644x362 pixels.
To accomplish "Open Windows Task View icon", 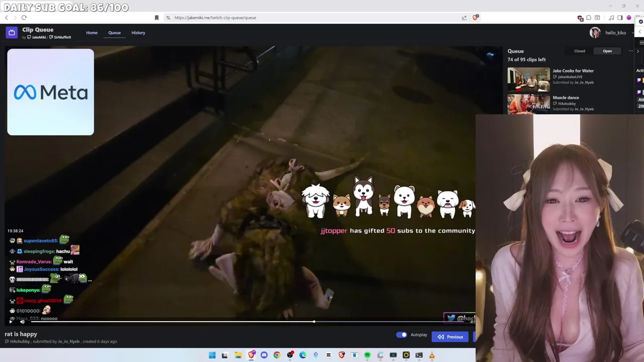I will (x=225, y=355).
